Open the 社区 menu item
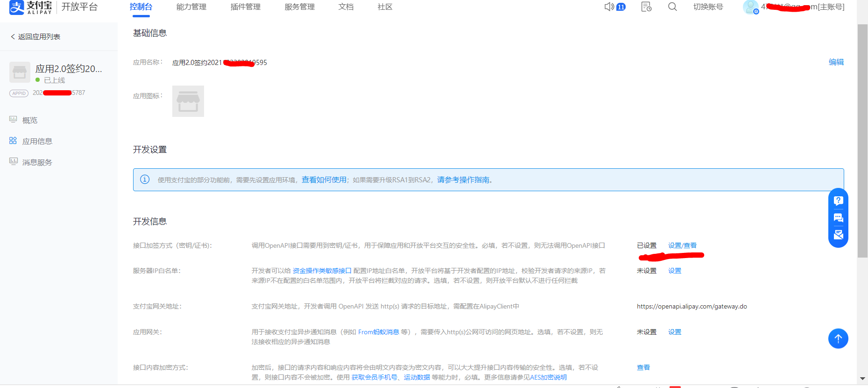Viewport: 868px width, 388px height. pos(385,7)
